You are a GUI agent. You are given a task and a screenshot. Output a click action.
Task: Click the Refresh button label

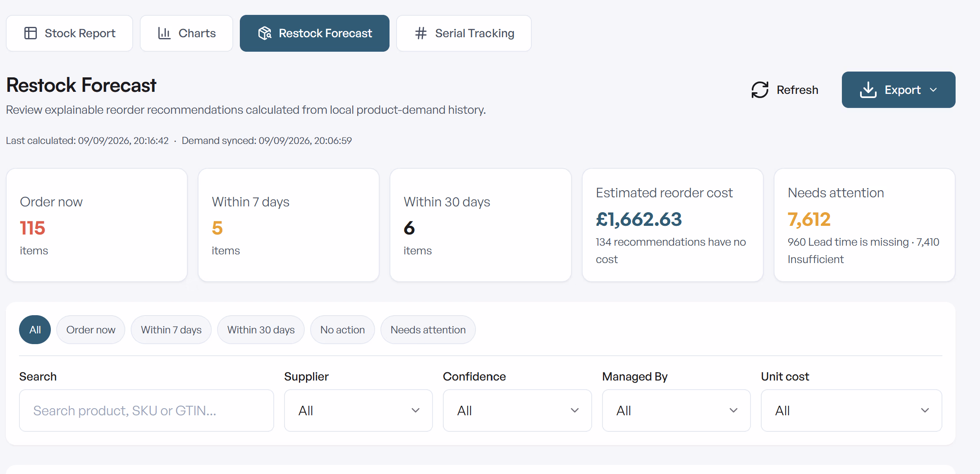(797, 90)
